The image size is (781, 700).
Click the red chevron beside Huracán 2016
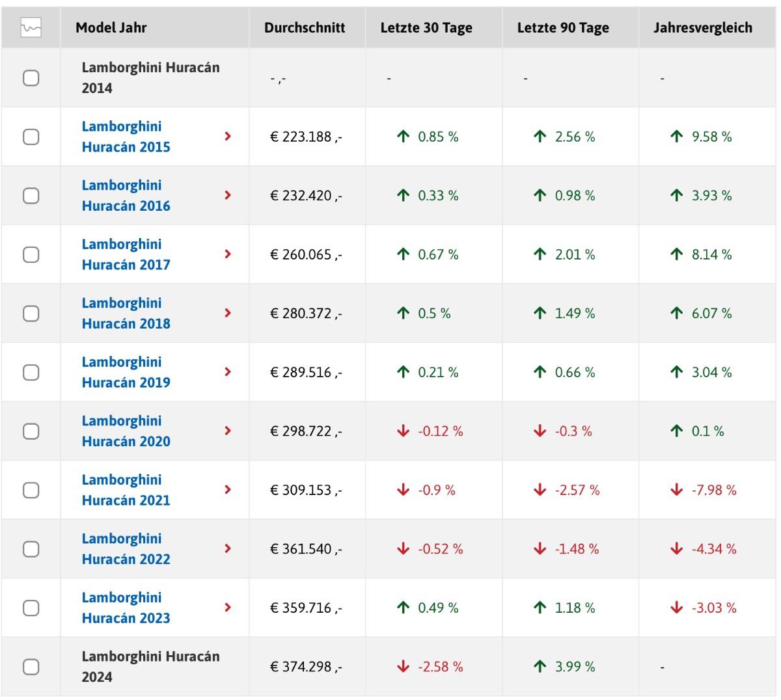click(228, 195)
